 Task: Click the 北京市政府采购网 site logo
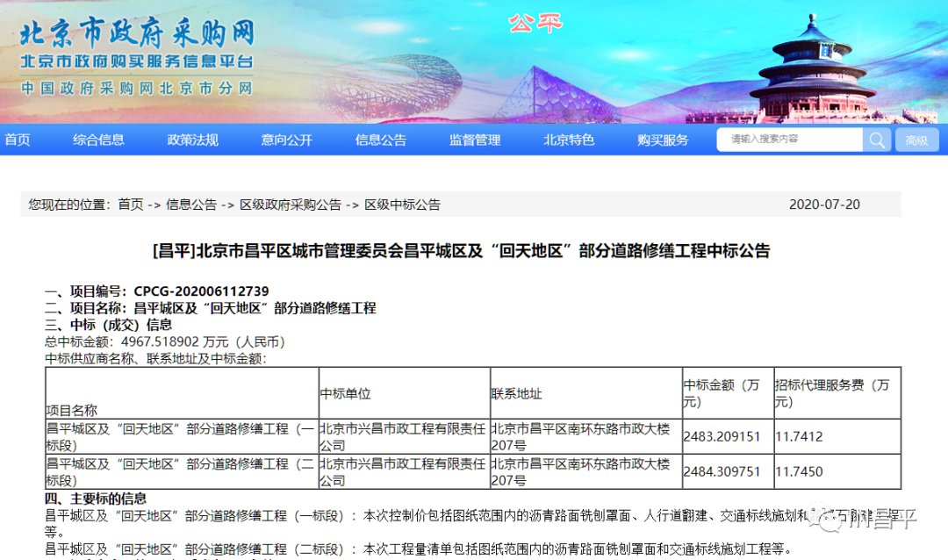[x=137, y=32]
